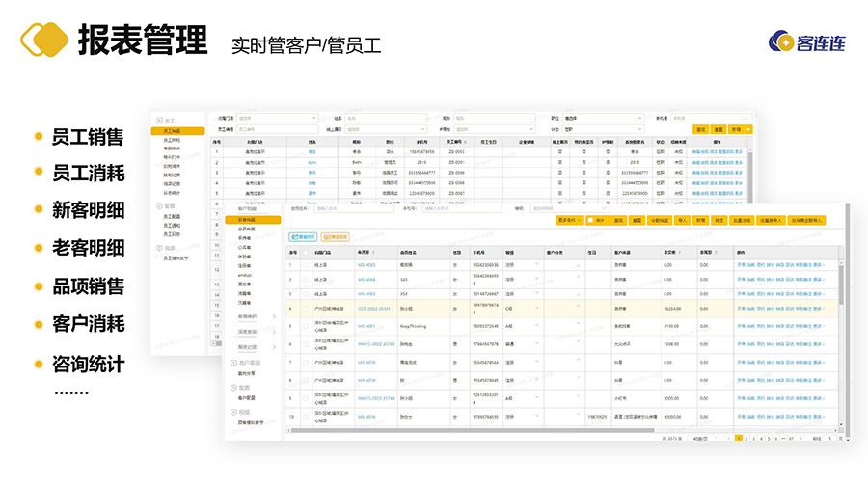This screenshot has height=488, width=868.
Task: Open the member link OCD-2022-25391
Action: [x=373, y=309]
